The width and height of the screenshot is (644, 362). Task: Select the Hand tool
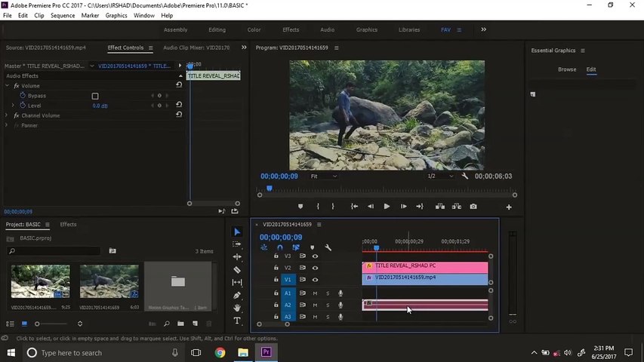pos(237,308)
